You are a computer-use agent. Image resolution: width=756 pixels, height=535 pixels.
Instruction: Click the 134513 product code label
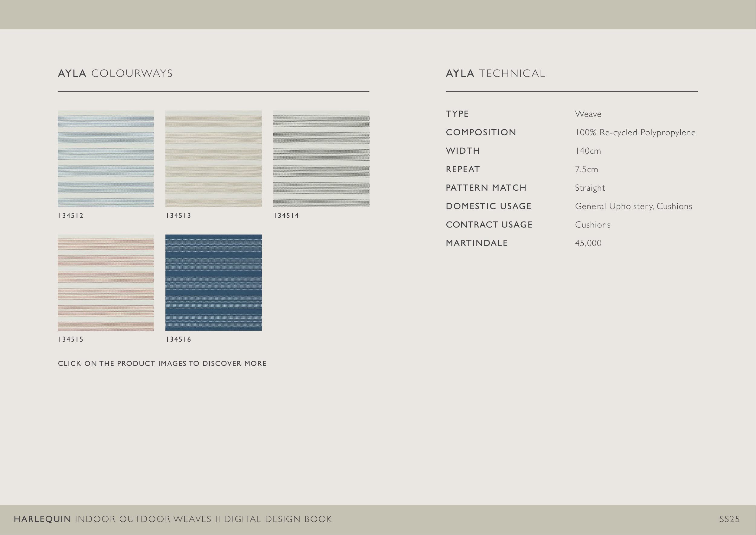click(178, 216)
